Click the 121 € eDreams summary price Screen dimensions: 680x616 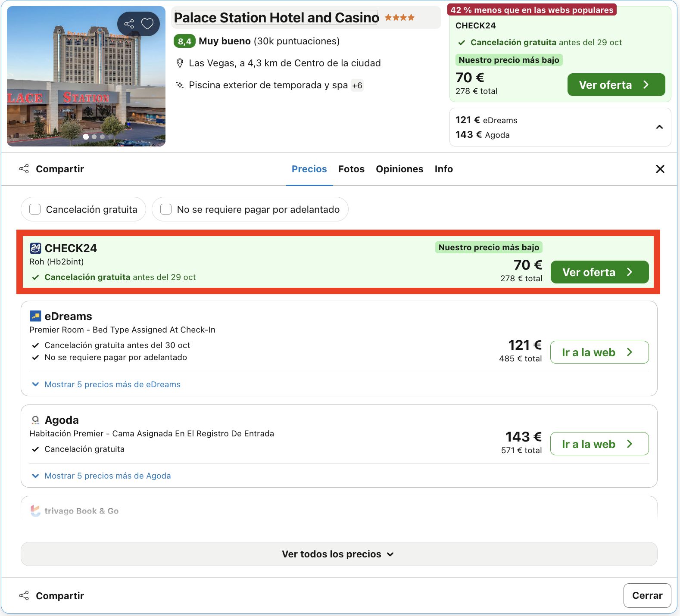[486, 120]
